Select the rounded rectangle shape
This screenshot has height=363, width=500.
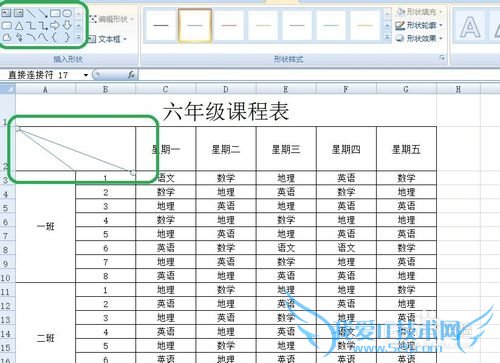7,25
